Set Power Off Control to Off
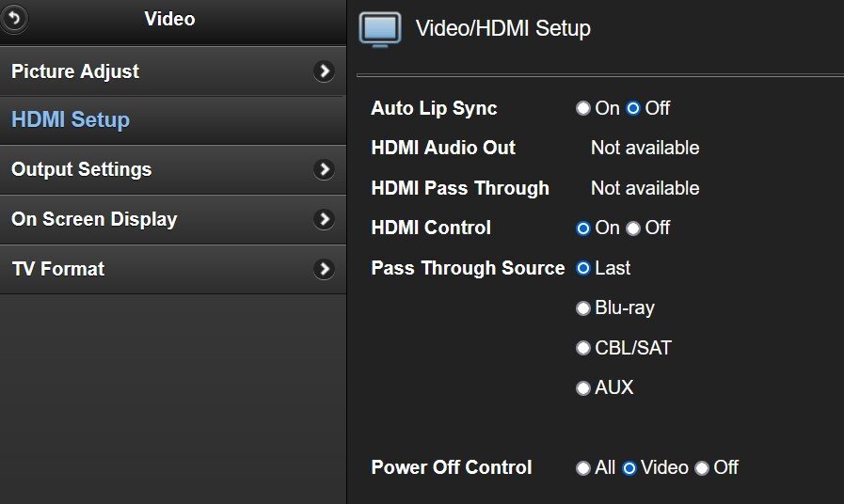The image size is (844, 504). tap(701, 468)
